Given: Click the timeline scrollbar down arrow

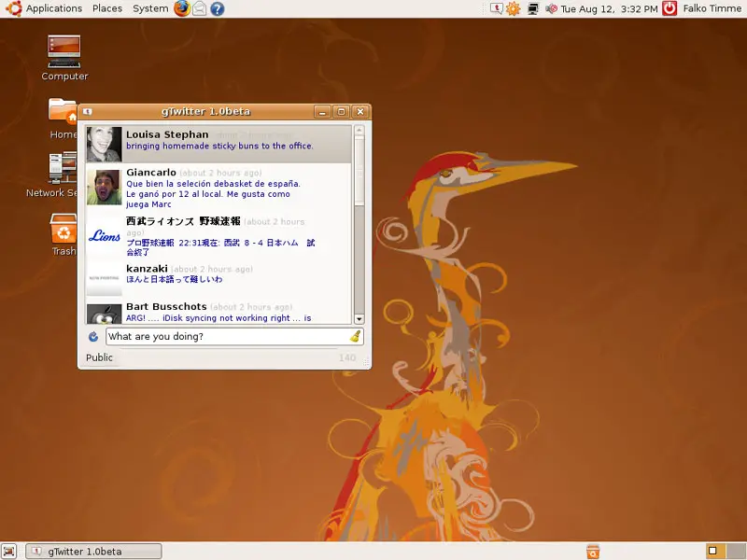Looking at the screenshot, I should tap(359, 319).
